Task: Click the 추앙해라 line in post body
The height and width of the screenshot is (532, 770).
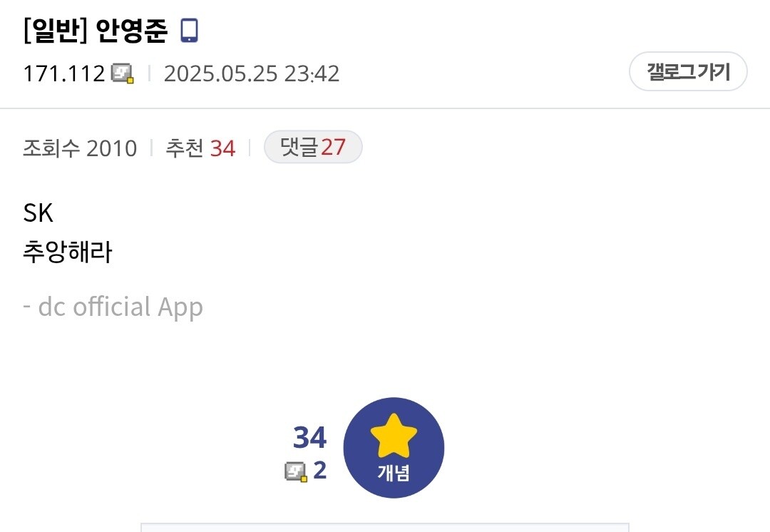Action: (x=68, y=252)
